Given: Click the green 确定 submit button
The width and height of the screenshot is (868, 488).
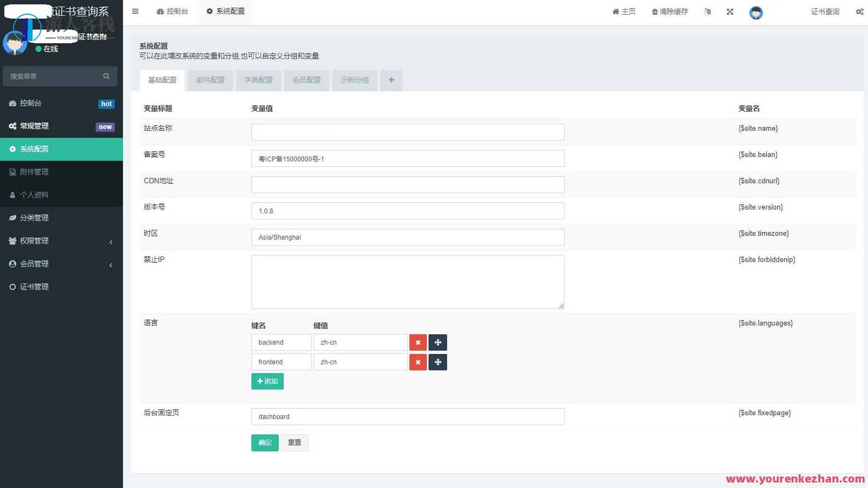Looking at the screenshot, I should point(265,443).
